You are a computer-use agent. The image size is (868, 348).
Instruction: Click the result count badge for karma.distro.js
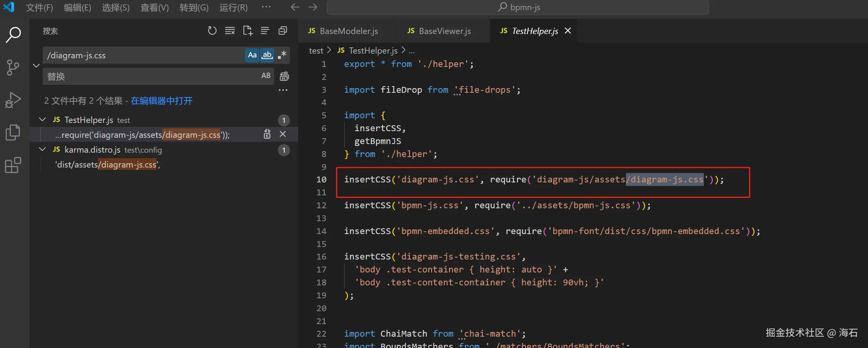284,150
